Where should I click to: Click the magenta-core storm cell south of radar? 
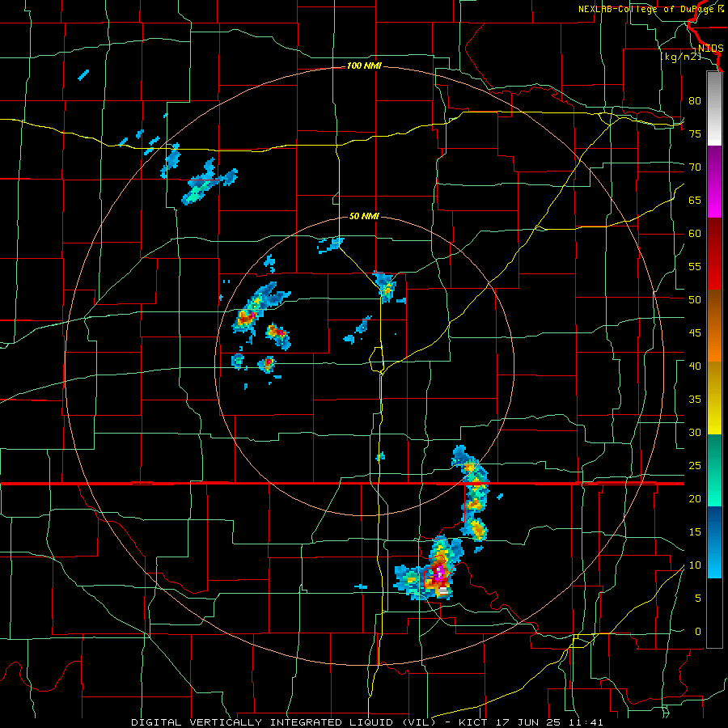point(438,573)
